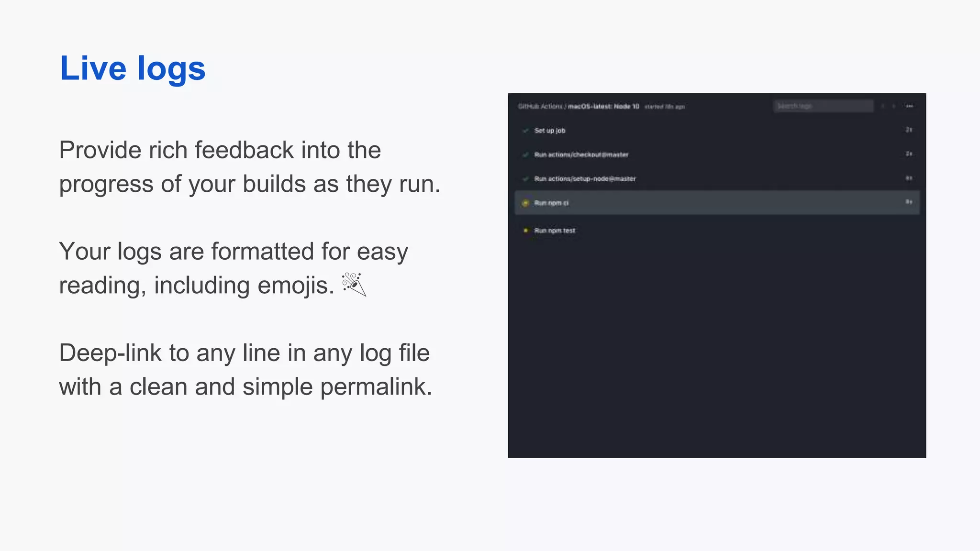Expand the highlighted 'Run npm ci' step
Screen dimensions: 980x551
(x=717, y=203)
